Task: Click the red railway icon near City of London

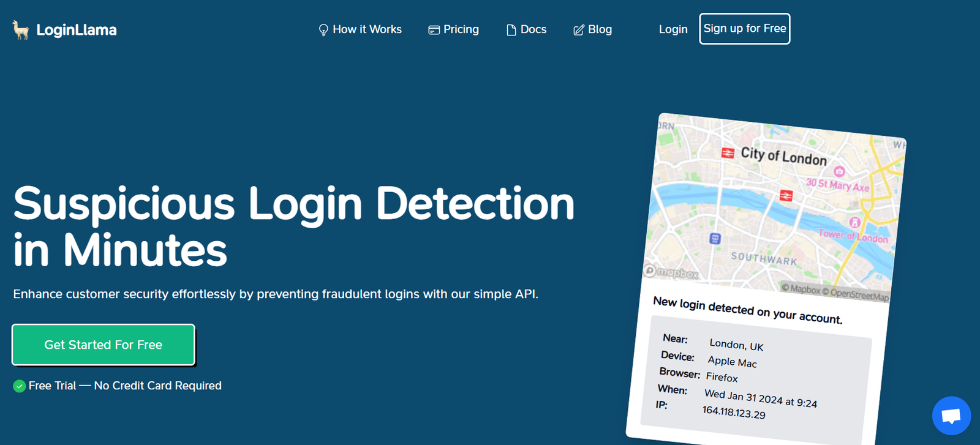Action: pos(728,153)
